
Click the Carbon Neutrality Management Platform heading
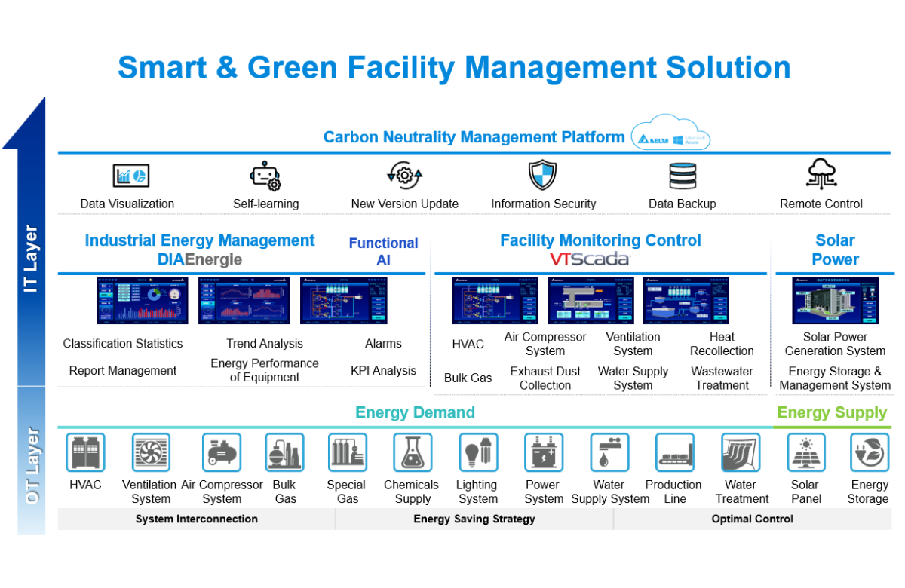pos(474,137)
